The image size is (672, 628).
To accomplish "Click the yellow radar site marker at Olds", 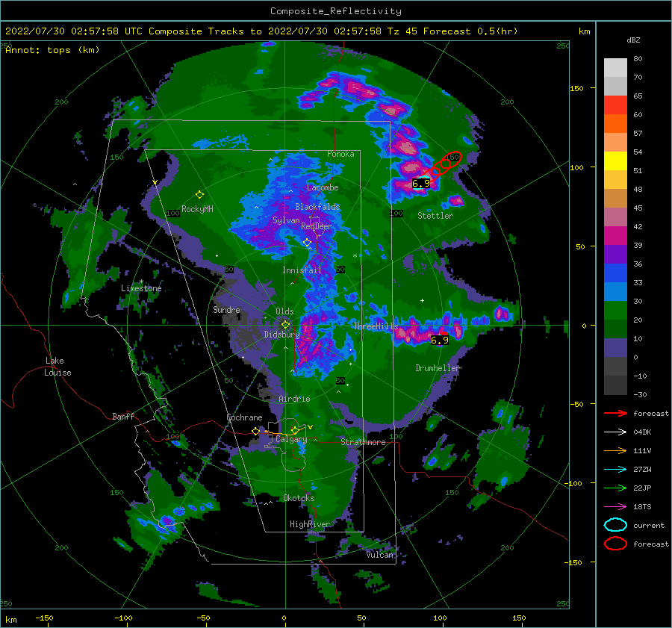I will 285,325.
